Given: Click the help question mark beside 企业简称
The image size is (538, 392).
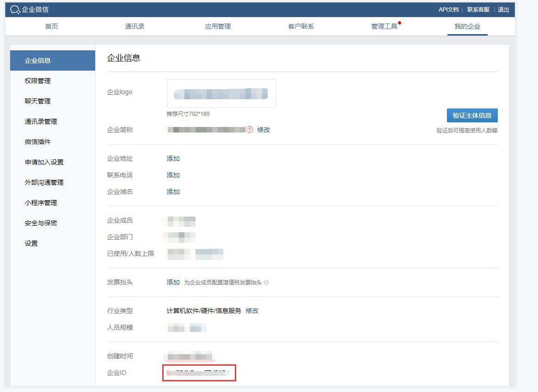Looking at the screenshot, I should point(250,130).
